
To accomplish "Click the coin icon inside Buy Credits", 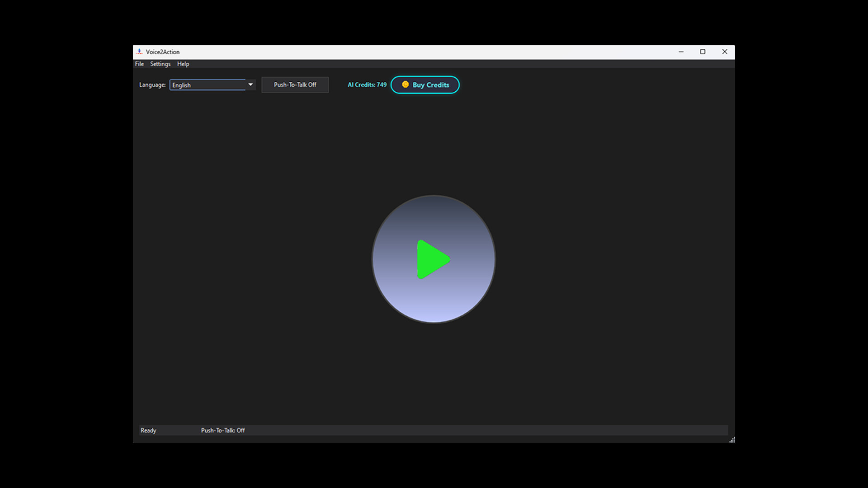I will pyautogui.click(x=406, y=84).
